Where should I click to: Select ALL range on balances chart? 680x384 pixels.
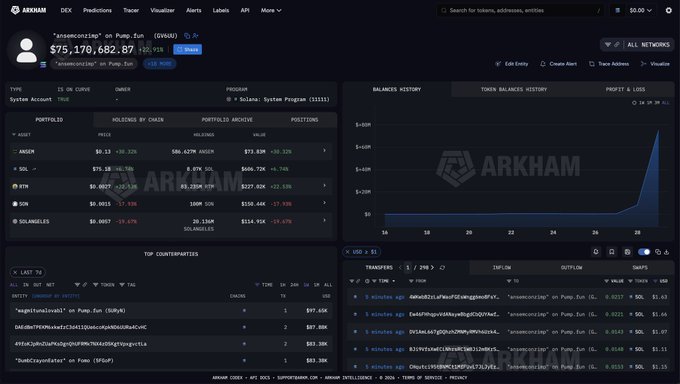(x=665, y=103)
